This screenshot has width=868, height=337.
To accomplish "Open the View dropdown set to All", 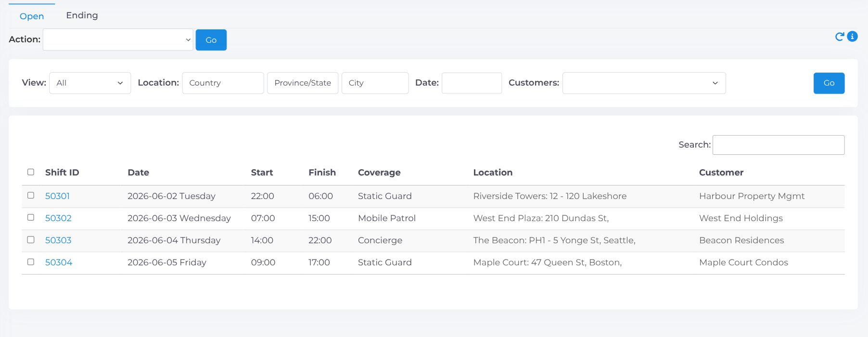I will (90, 83).
